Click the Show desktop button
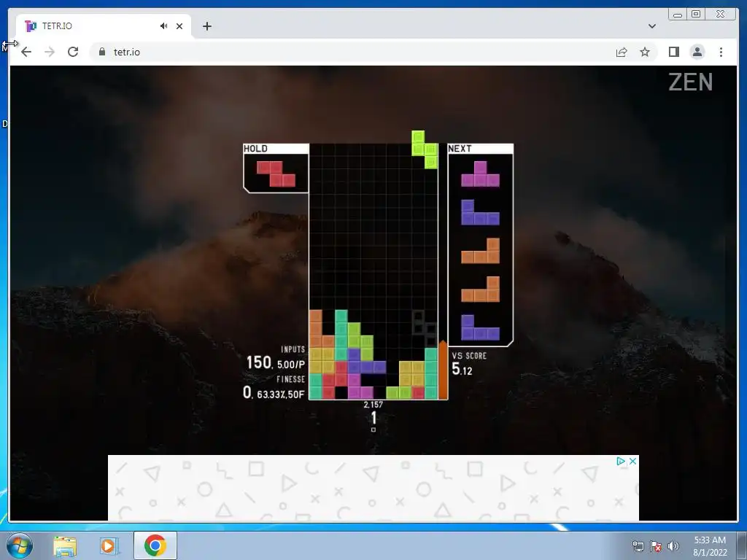Viewport: 747px width, 560px height. pyautogui.click(x=742, y=545)
